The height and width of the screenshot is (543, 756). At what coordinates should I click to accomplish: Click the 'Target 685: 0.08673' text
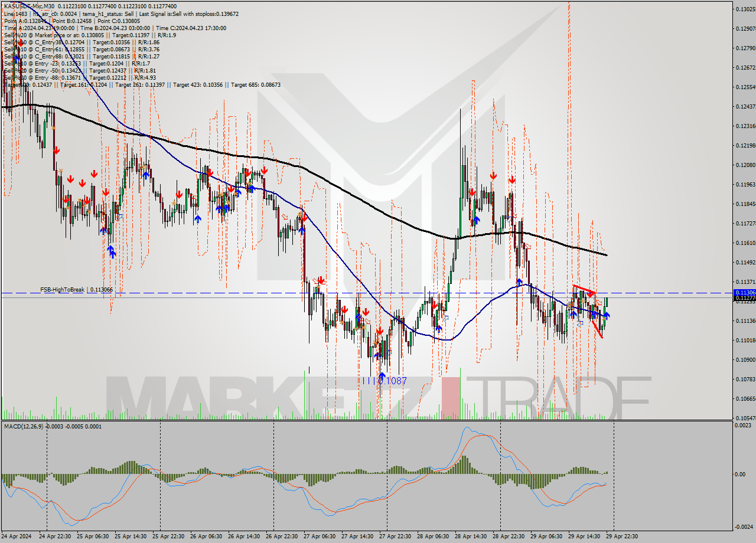[256, 85]
